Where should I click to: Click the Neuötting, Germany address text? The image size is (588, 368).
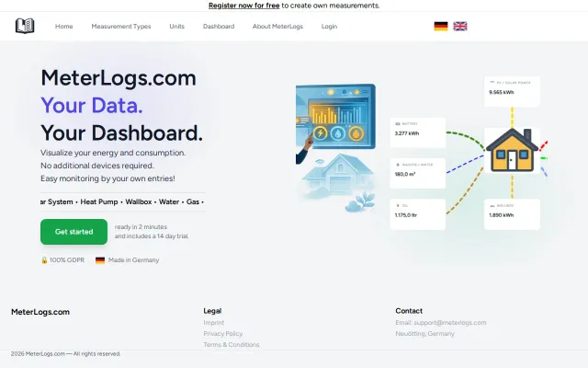pos(424,333)
